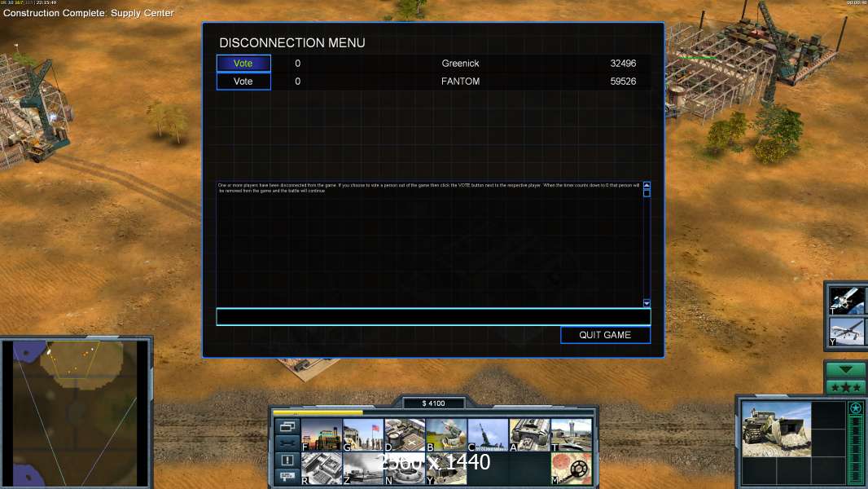
Task: Click the vote count 0 in FANTOM's row
Action: pyautogui.click(x=298, y=81)
